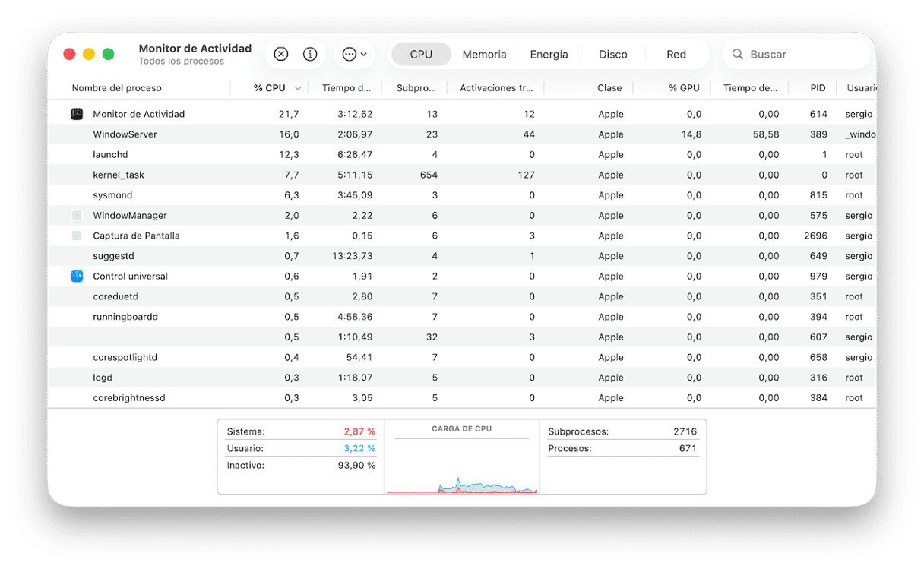This screenshot has height=569, width=924.
Task: Show the Red network tab
Action: tap(676, 55)
